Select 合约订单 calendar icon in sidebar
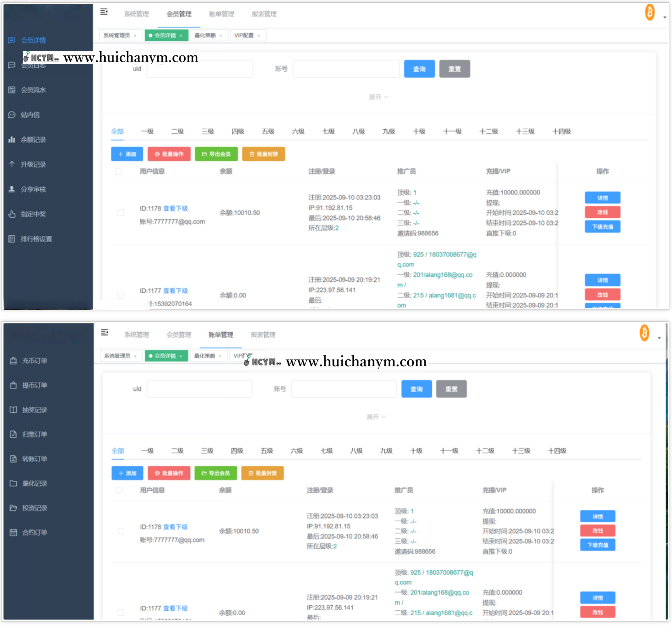The width and height of the screenshot is (672, 625). click(x=13, y=532)
